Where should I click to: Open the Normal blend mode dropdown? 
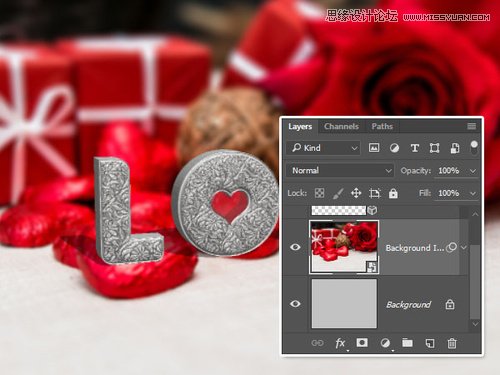point(340,170)
